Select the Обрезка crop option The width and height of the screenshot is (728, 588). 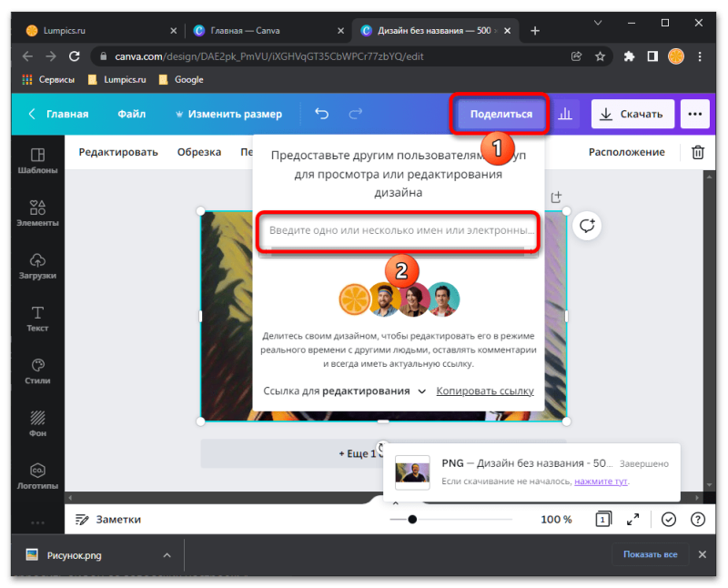(199, 152)
